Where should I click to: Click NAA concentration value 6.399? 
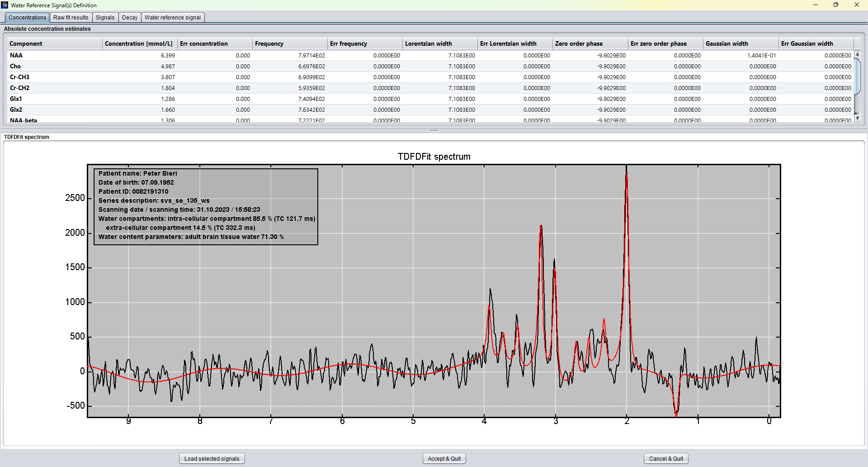(x=168, y=56)
